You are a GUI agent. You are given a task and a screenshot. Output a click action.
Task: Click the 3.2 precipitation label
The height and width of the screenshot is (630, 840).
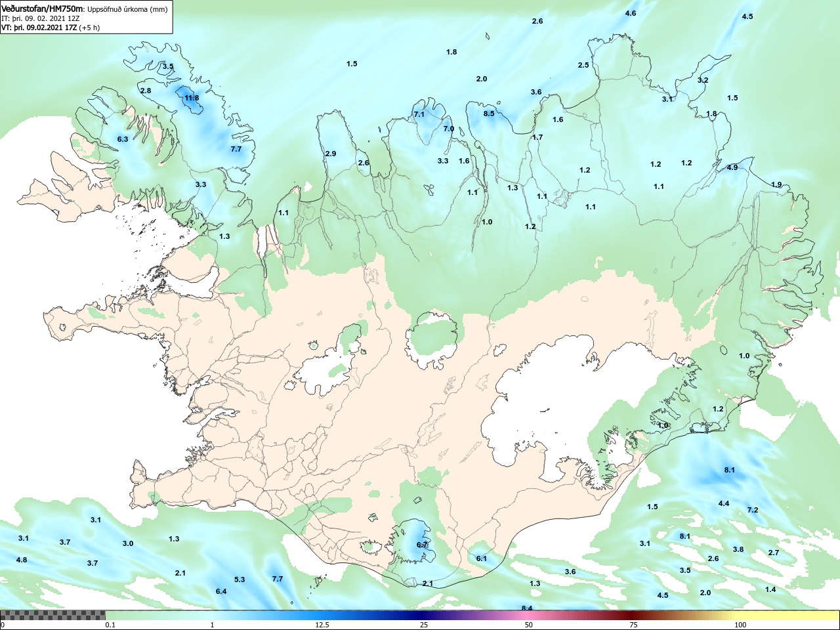coord(703,80)
